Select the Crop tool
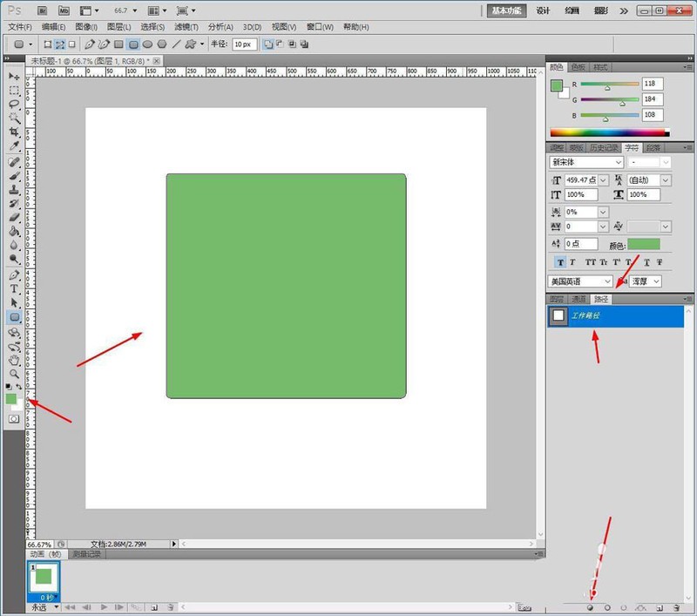Viewport: 697px width, 616px height. pos(14,132)
